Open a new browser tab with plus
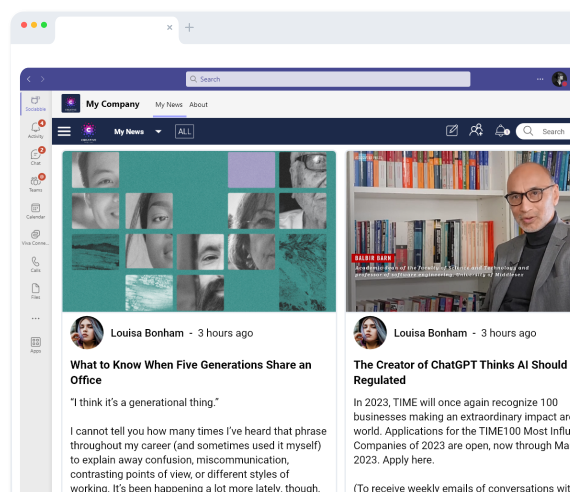 tap(189, 27)
